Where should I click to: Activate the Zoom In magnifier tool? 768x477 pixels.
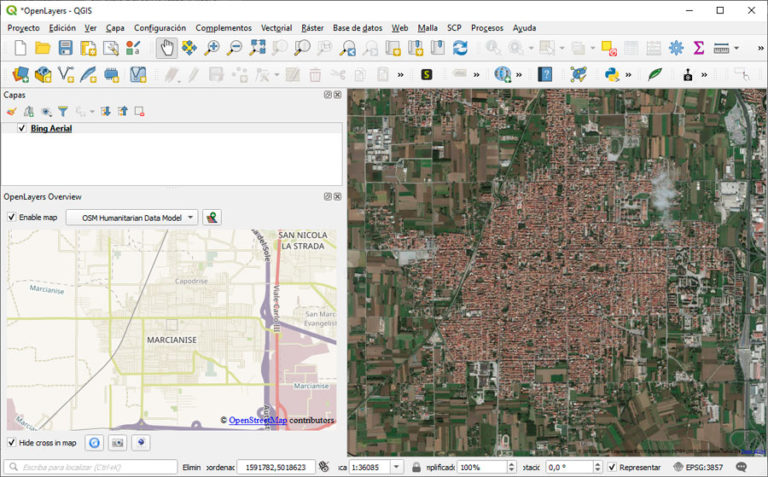coord(212,48)
